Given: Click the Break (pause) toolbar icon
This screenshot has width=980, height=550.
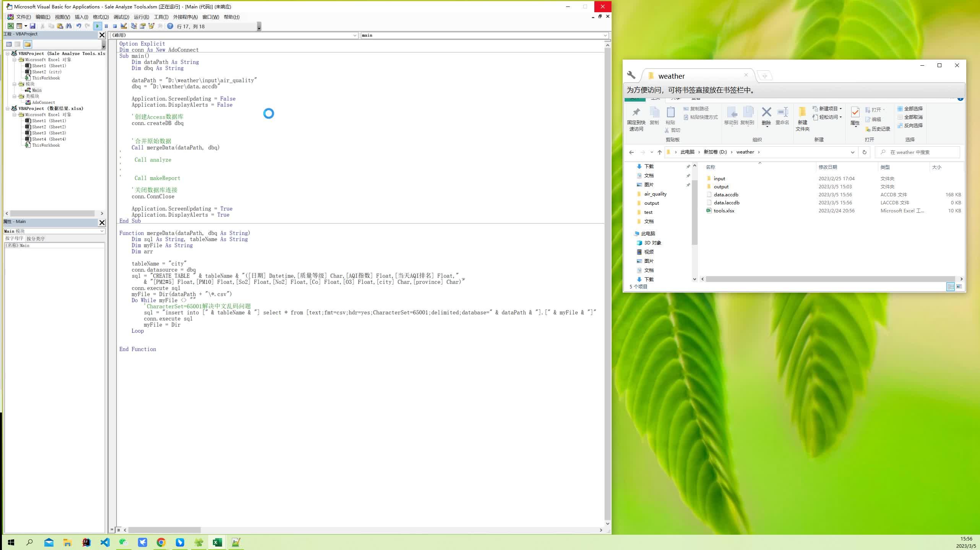Looking at the screenshot, I should [x=107, y=26].
